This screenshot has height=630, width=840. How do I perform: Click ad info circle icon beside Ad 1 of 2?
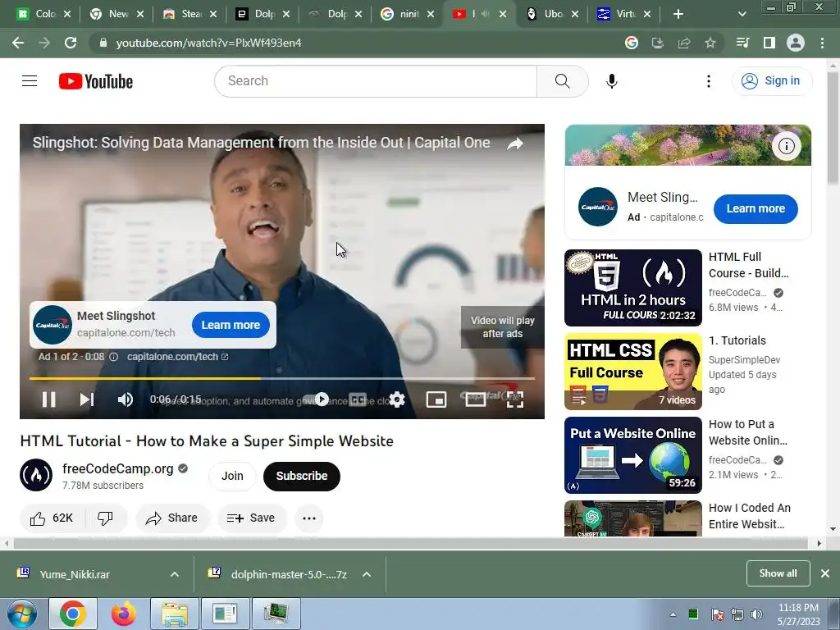pos(113,357)
